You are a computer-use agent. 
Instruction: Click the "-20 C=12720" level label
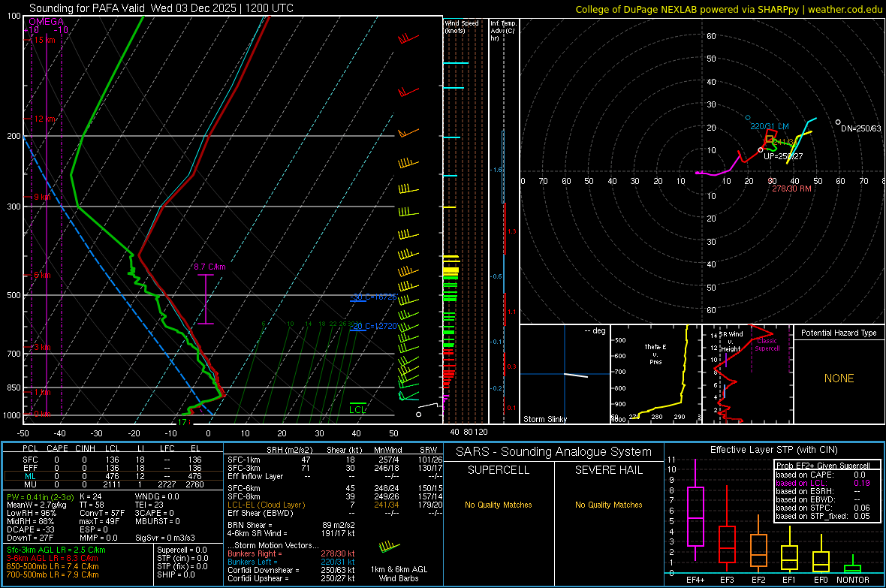click(373, 326)
